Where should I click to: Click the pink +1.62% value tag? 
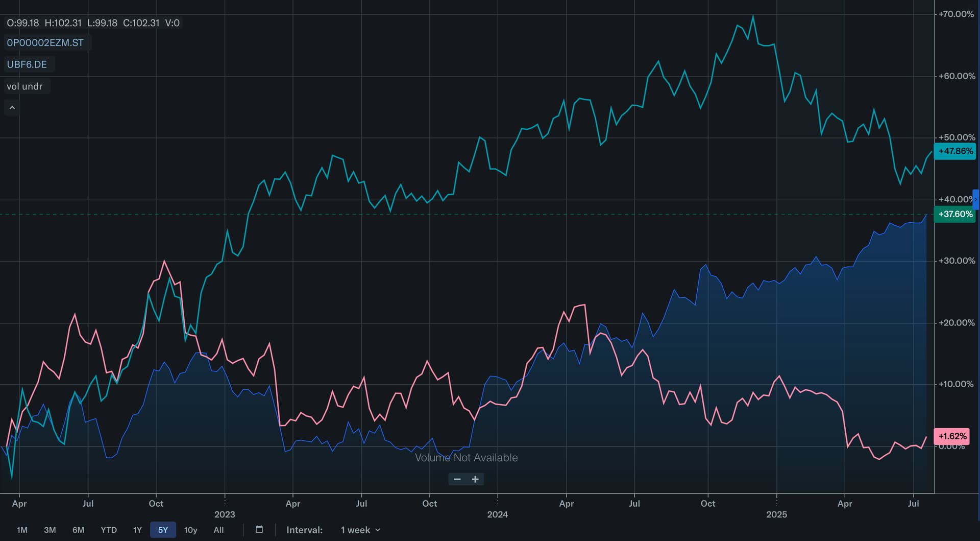click(x=952, y=436)
